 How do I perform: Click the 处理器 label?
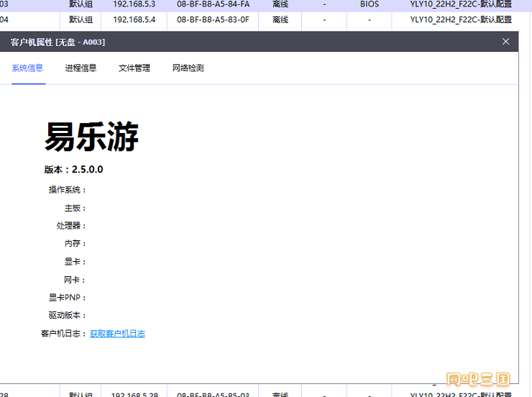[71, 226]
